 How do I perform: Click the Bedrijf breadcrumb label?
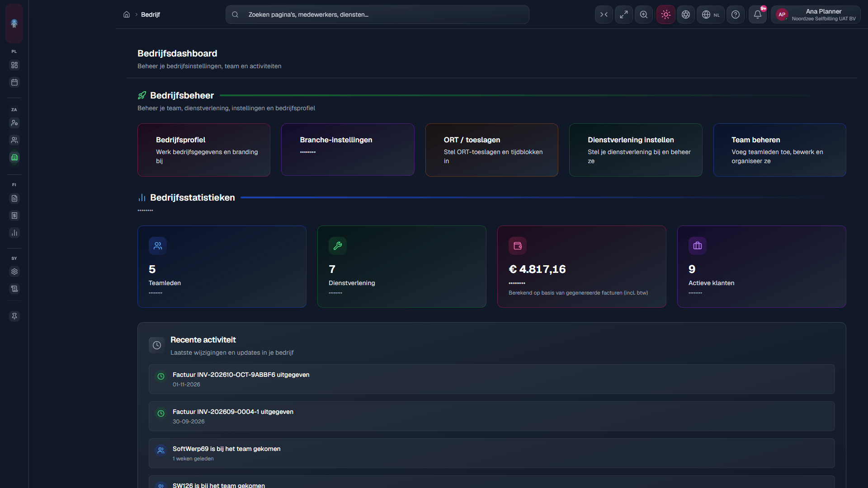click(151, 14)
